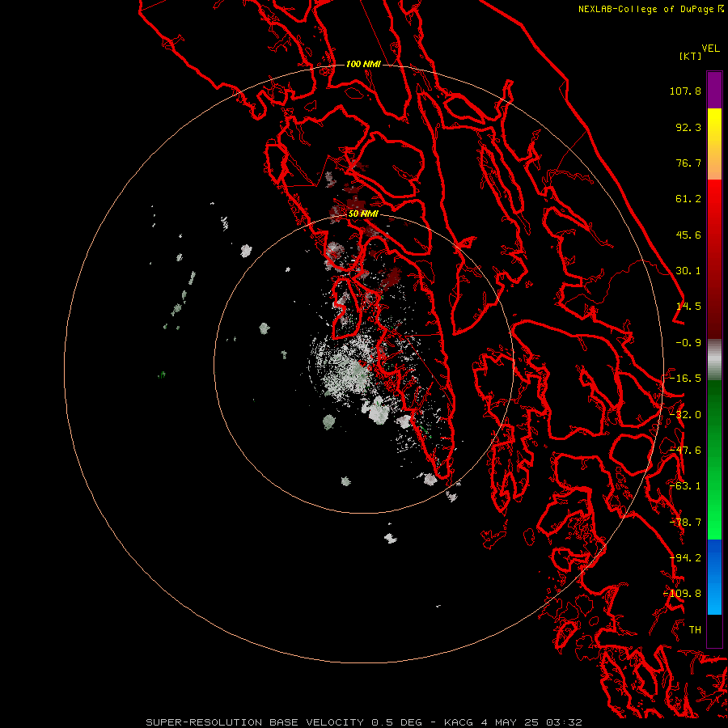
Task: Click the 61.2 velocity scale value
Action: (x=688, y=199)
